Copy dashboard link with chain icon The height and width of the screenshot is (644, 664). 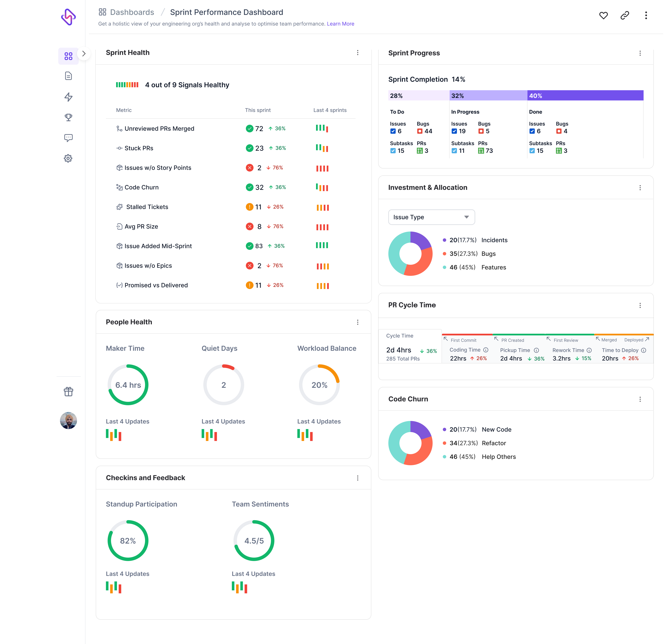coord(625,16)
